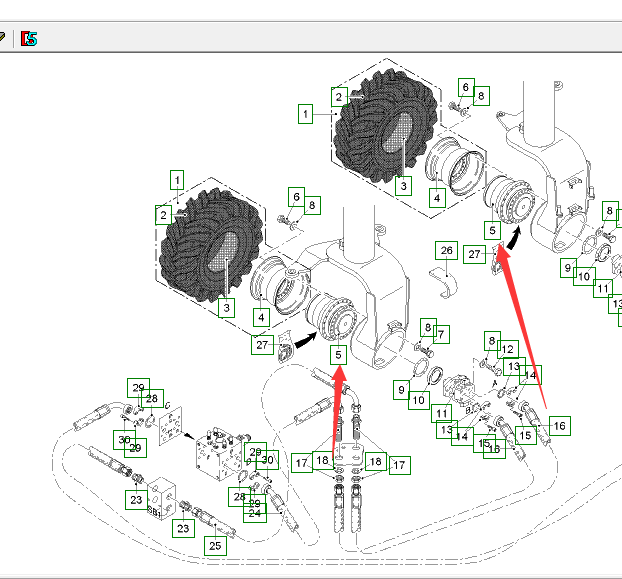
Task: Select callout 12 in the diagram
Action: coord(508,349)
